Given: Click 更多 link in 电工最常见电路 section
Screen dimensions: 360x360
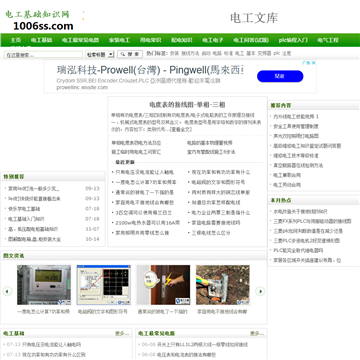Looking at the screenshot, I should (x=257, y=333).
